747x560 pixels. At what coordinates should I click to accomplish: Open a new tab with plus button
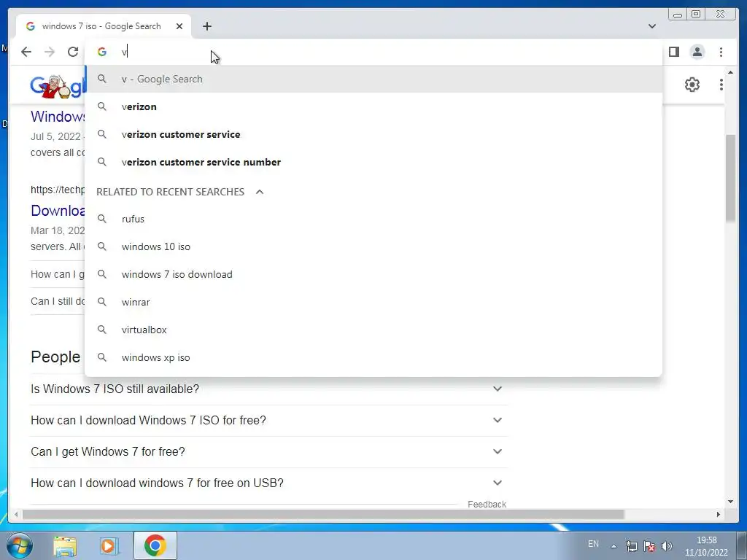pos(206,26)
